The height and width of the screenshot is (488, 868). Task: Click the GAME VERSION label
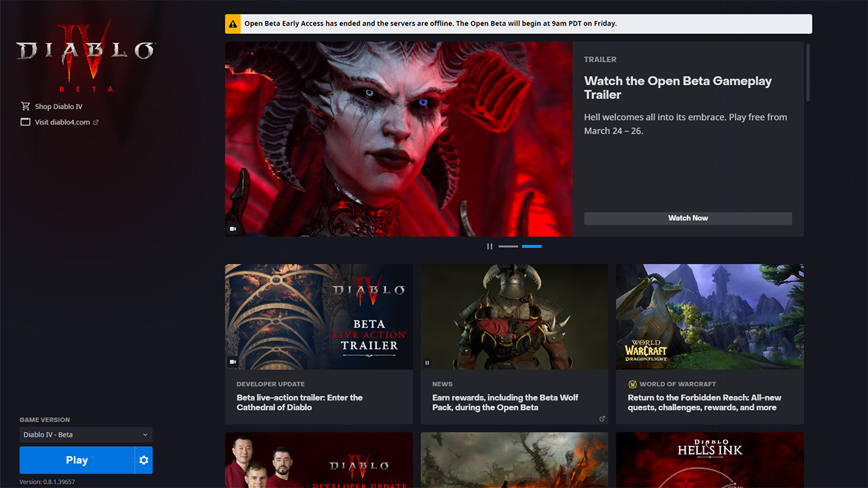click(45, 420)
